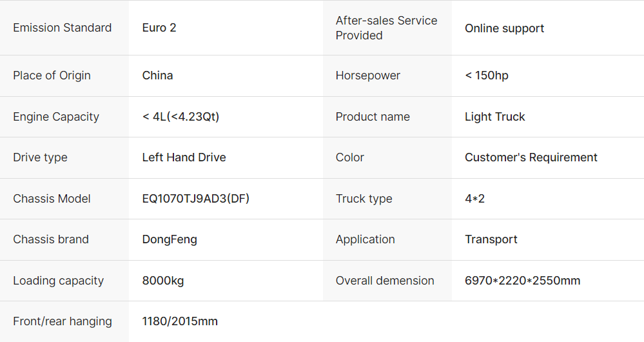Viewport: 644px width, 342px height.
Task: Select the Engine Capacity label
Action: click(56, 117)
